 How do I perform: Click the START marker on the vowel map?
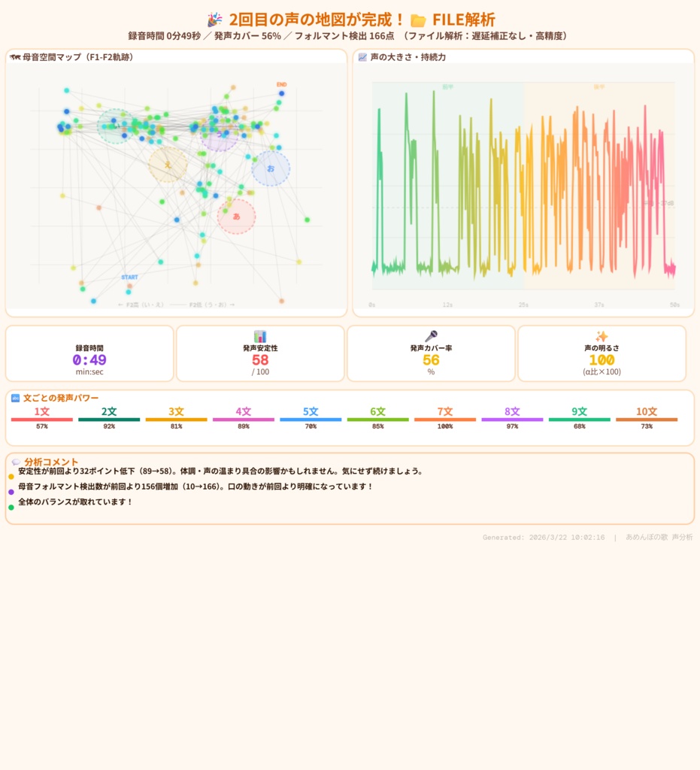click(129, 277)
